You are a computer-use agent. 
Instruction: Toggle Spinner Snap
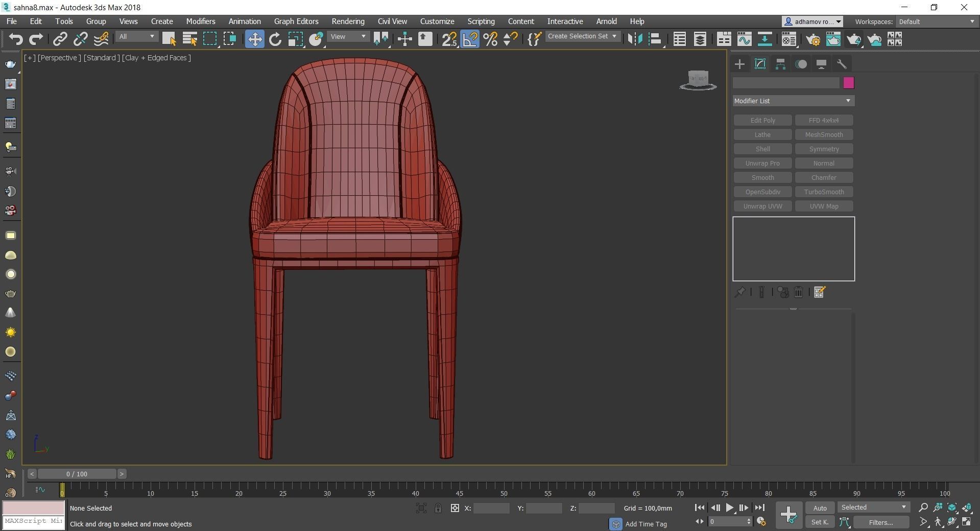[511, 39]
